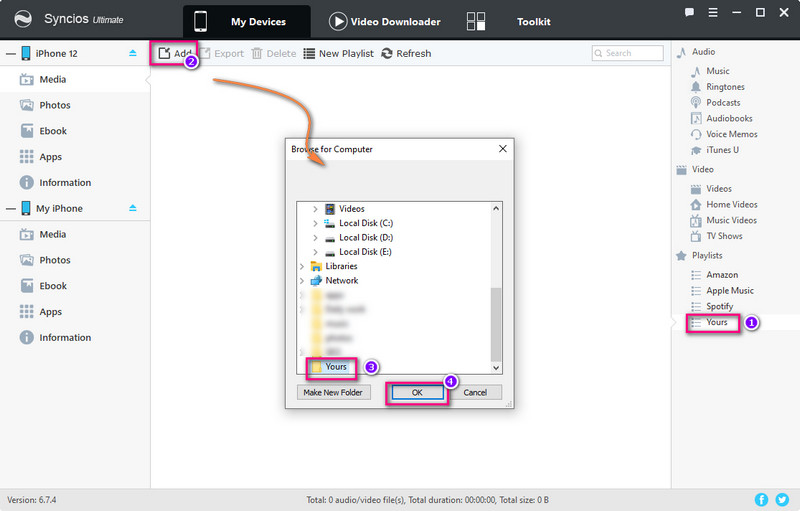
Task: Open the Twitter link icon
Action: pos(782,499)
